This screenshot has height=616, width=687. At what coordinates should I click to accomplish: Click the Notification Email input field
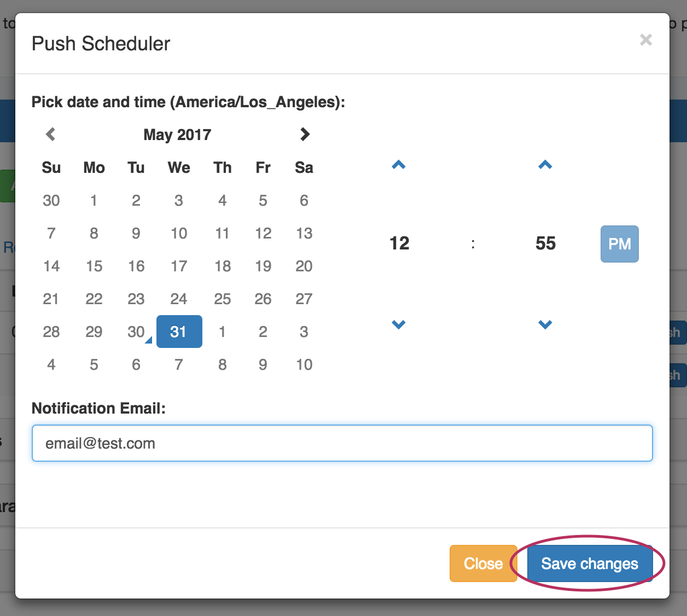[x=342, y=443]
